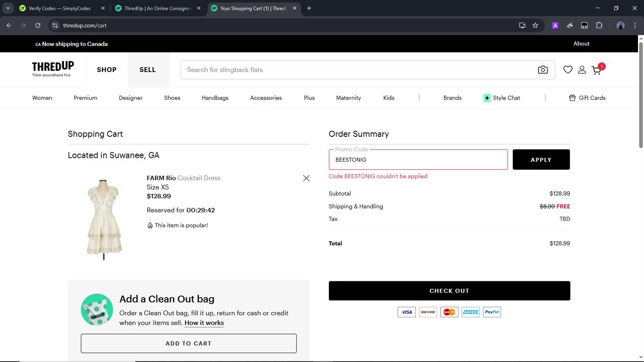Click the FARM Rio dress thumbnail

(103, 219)
